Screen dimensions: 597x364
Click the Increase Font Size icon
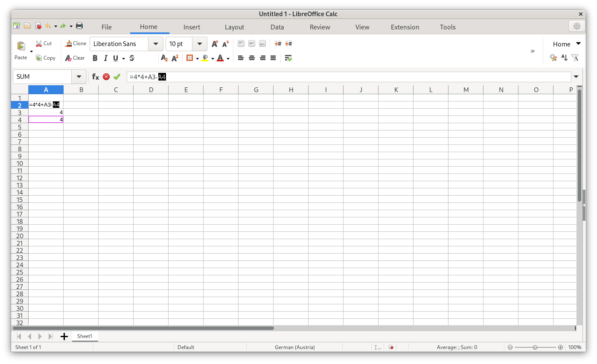click(215, 43)
